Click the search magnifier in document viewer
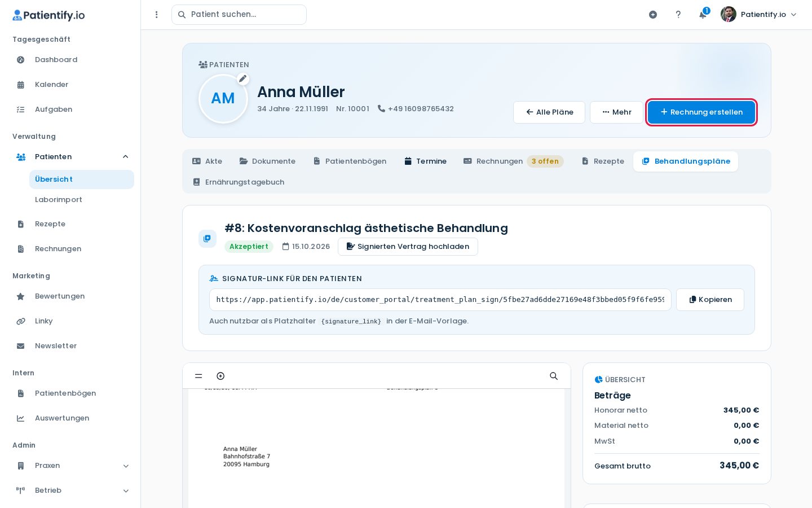Image resolution: width=812 pixels, height=508 pixels. click(554, 376)
